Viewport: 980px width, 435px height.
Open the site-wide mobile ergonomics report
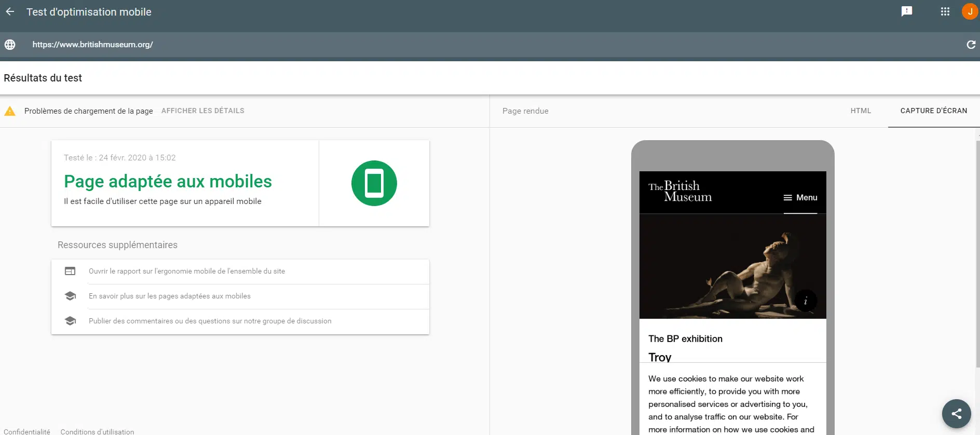[x=187, y=271]
